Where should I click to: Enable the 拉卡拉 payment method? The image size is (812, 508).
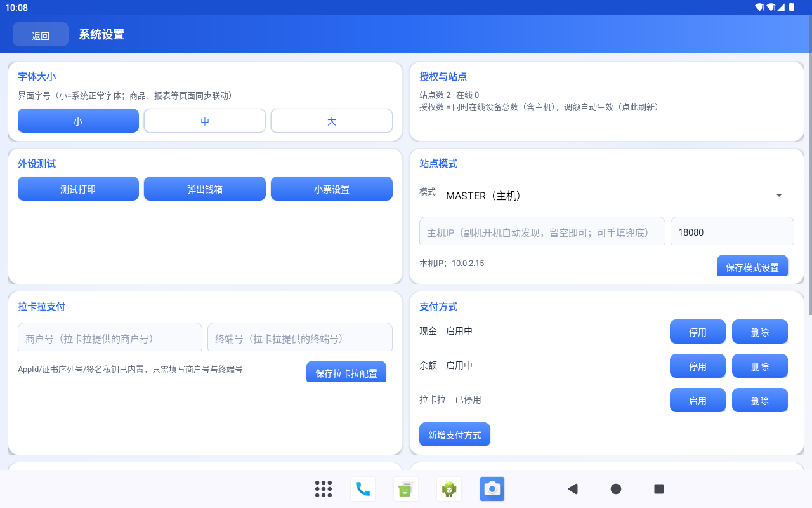coord(698,400)
